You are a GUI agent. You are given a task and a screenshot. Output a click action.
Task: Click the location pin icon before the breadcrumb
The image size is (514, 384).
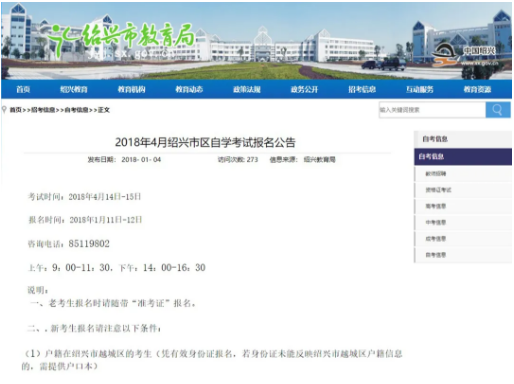pyautogui.click(x=4, y=109)
